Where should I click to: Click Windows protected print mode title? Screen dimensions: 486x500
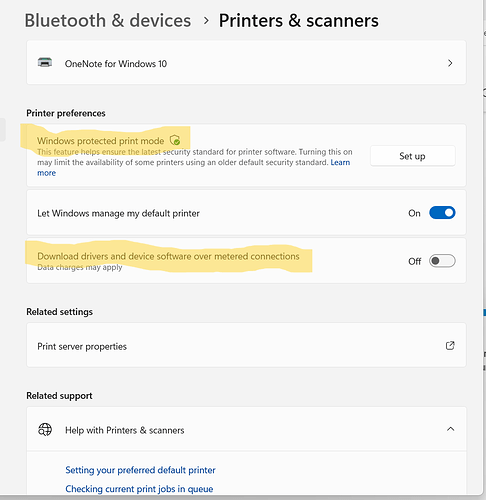(x=100, y=141)
